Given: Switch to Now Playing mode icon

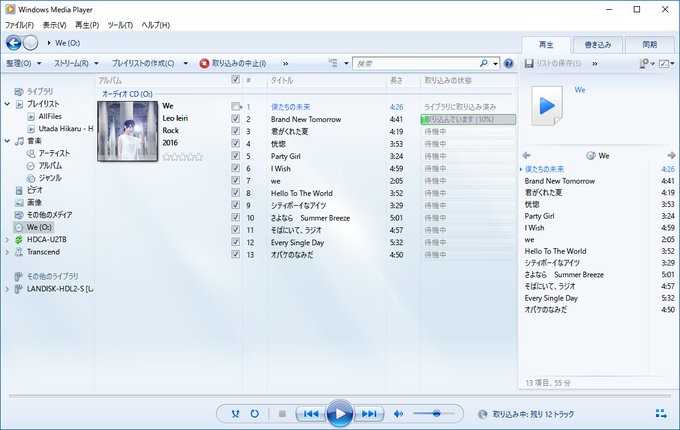Looking at the screenshot, I should point(661,414).
